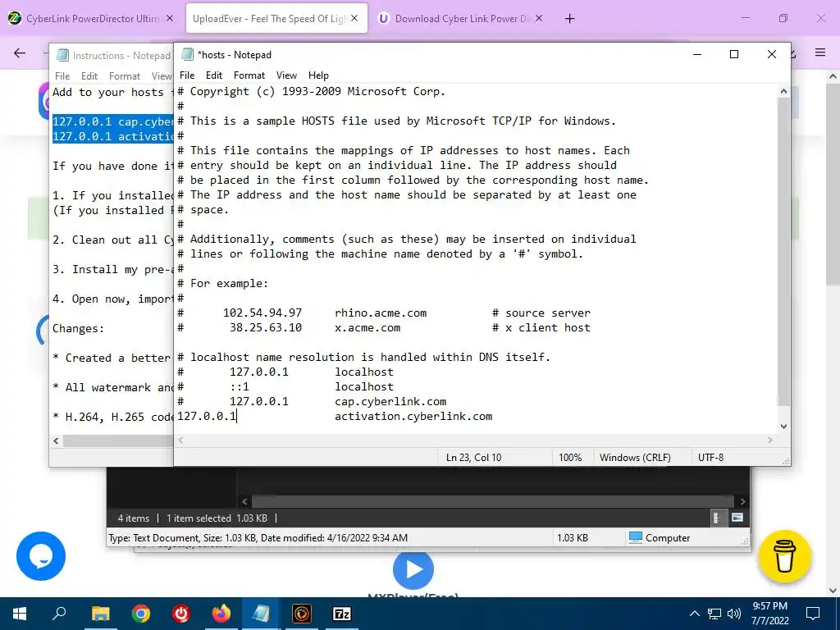Viewport: 840px width, 630px height.
Task: Open Edit menu in hosts Notepad
Action: click(214, 75)
